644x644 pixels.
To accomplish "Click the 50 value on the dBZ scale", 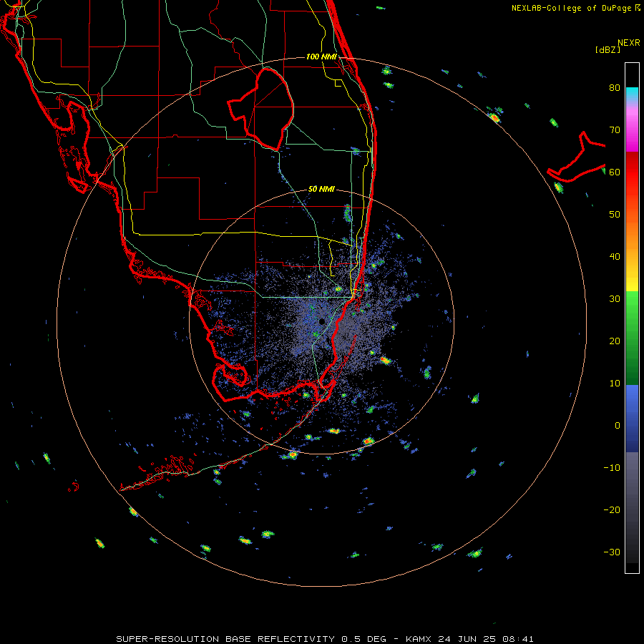I will (x=615, y=215).
